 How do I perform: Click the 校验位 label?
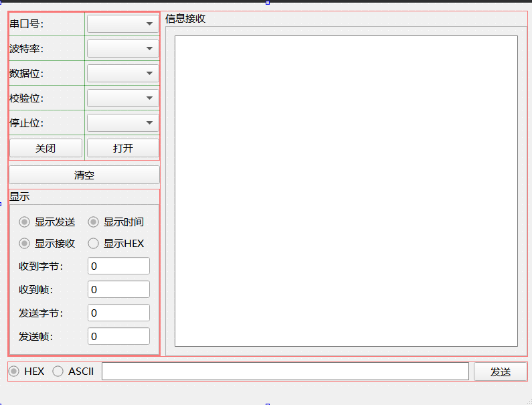[27, 98]
